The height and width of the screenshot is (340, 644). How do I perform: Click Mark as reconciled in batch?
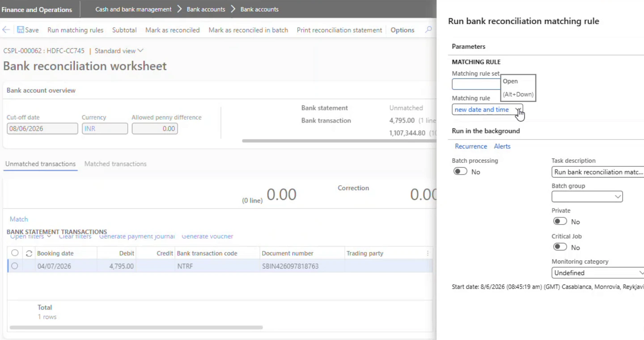pos(248,30)
